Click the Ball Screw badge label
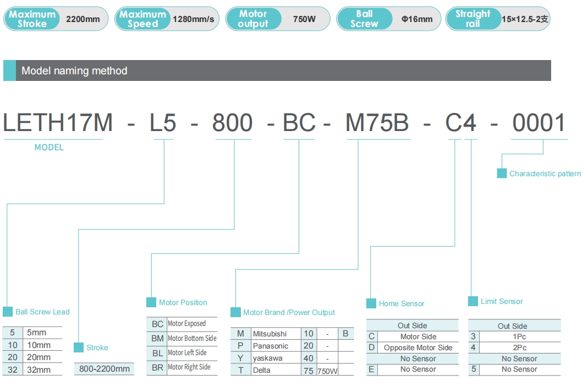Viewport: 588px width, 386px height. (365, 19)
